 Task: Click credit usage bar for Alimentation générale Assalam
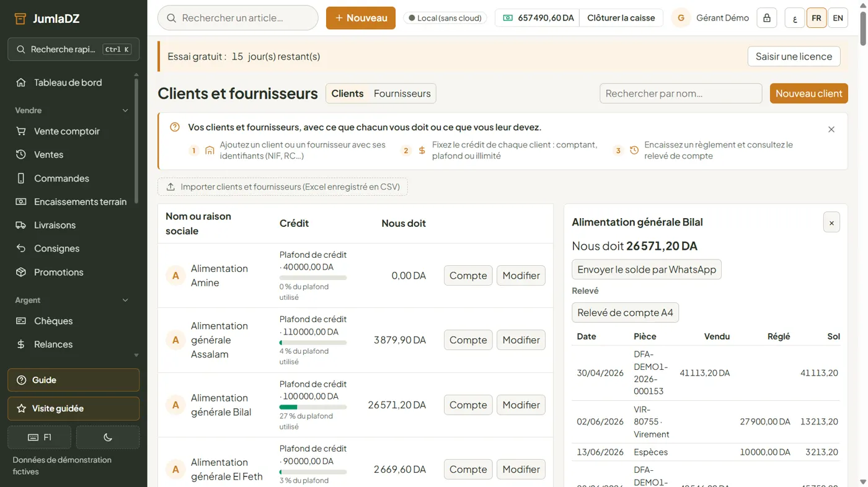point(313,343)
